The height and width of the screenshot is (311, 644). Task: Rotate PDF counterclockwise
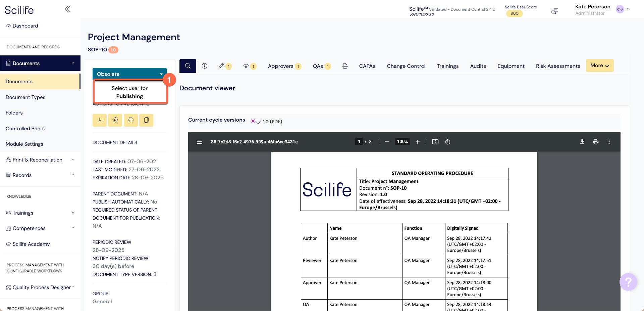(447, 142)
